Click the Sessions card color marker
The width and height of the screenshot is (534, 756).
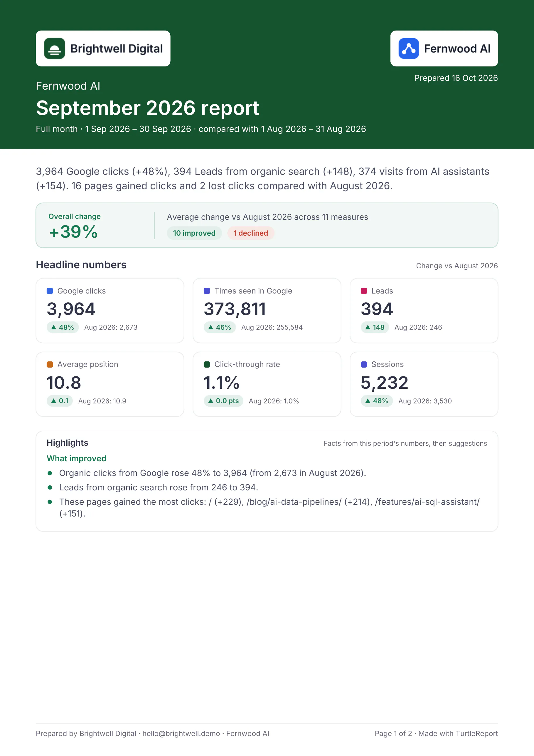pyautogui.click(x=364, y=364)
